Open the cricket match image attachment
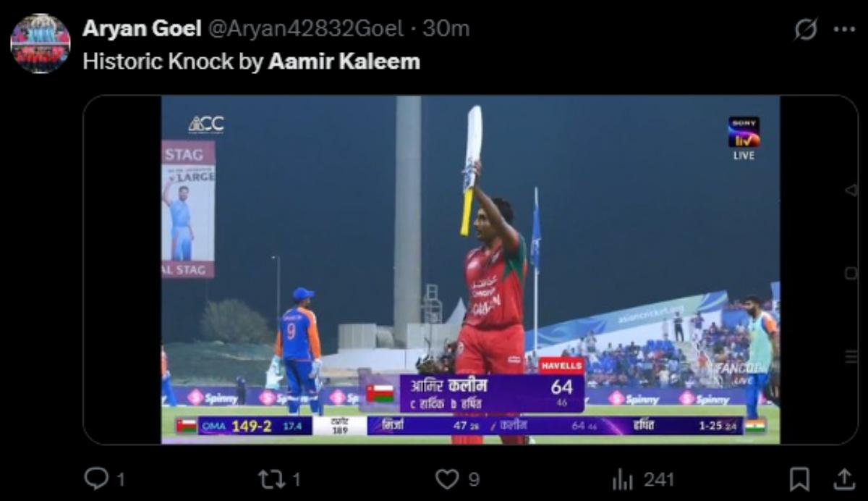The width and height of the screenshot is (868, 501). tap(470, 269)
